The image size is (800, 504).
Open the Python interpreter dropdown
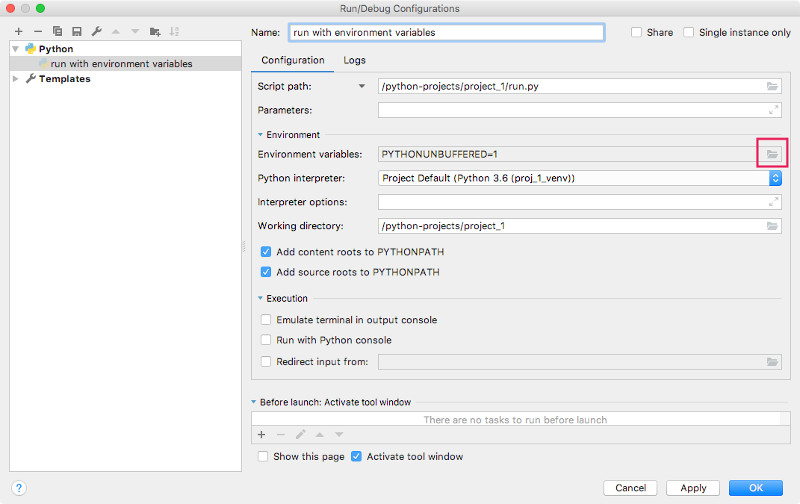click(775, 178)
